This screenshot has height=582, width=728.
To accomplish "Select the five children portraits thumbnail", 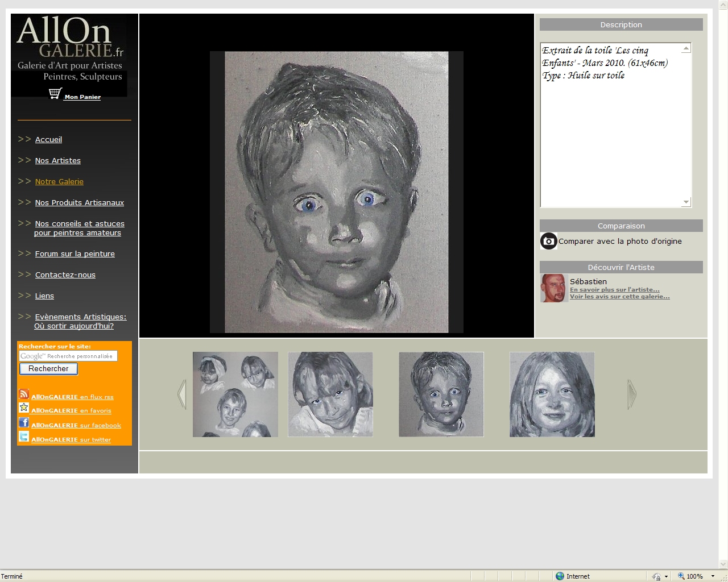I will tap(235, 394).
